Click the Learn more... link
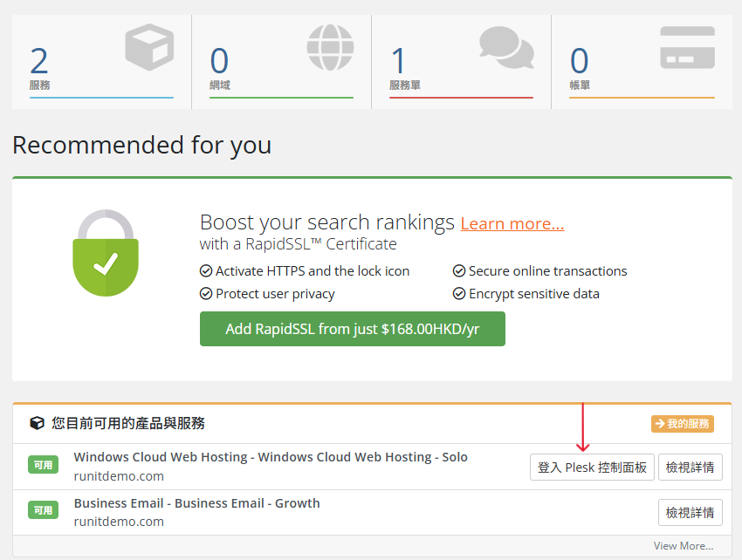The width and height of the screenshot is (742, 560). click(512, 223)
